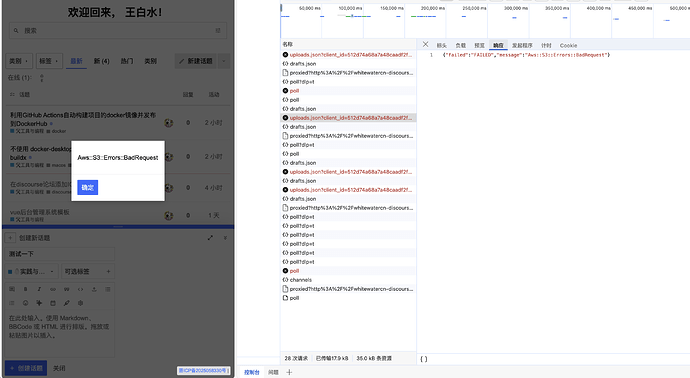Switch to the 热门 tab
The height and width of the screenshot is (378, 690).
click(x=127, y=61)
